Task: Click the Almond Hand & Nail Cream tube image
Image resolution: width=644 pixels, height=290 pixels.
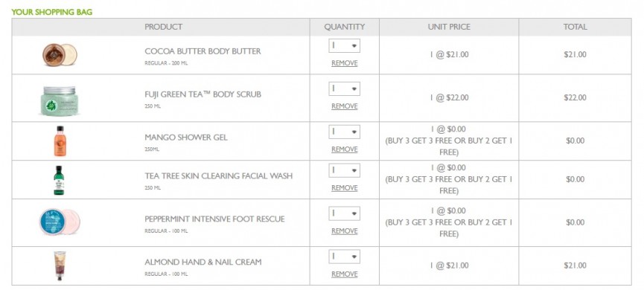Action: [x=60, y=265]
